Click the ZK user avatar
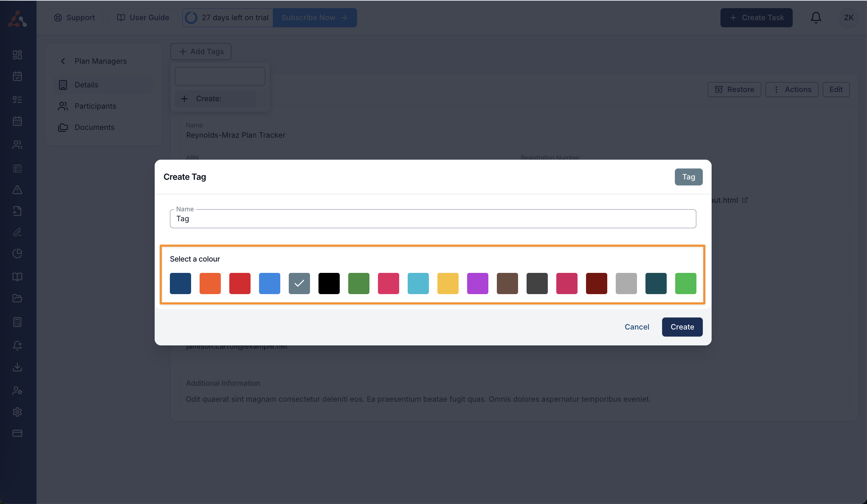 click(x=848, y=17)
